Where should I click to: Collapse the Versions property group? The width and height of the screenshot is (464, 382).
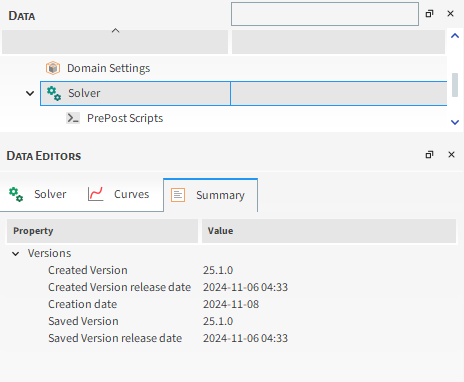coord(15,254)
